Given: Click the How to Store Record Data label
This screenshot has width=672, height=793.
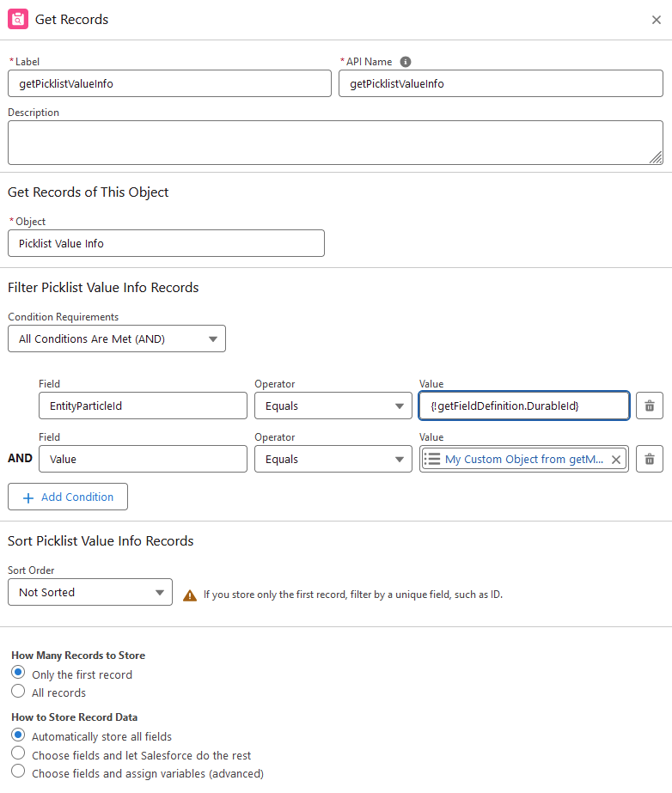Looking at the screenshot, I should [x=75, y=717].
